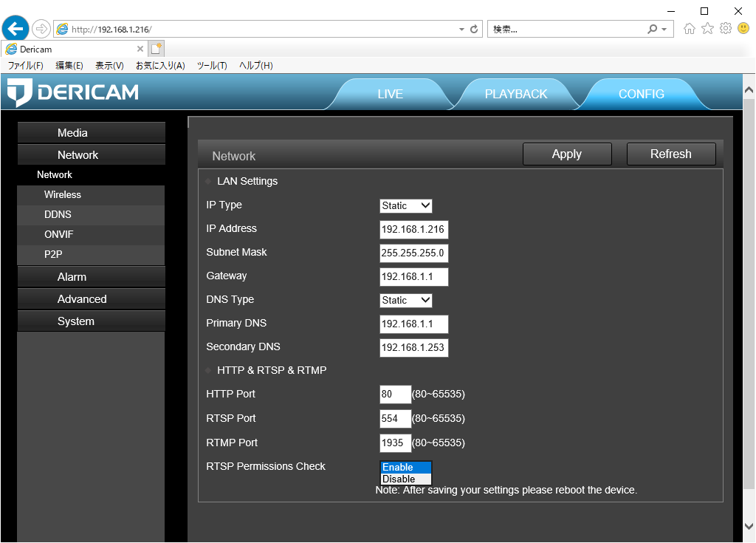Image resolution: width=756 pixels, height=543 pixels.
Task: Click the Apply button
Action: pos(567,154)
